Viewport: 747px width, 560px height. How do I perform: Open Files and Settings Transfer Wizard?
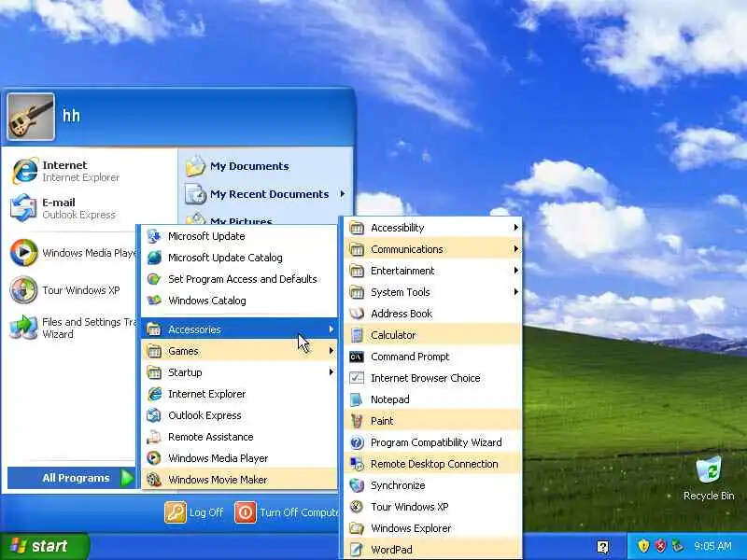tap(73, 328)
